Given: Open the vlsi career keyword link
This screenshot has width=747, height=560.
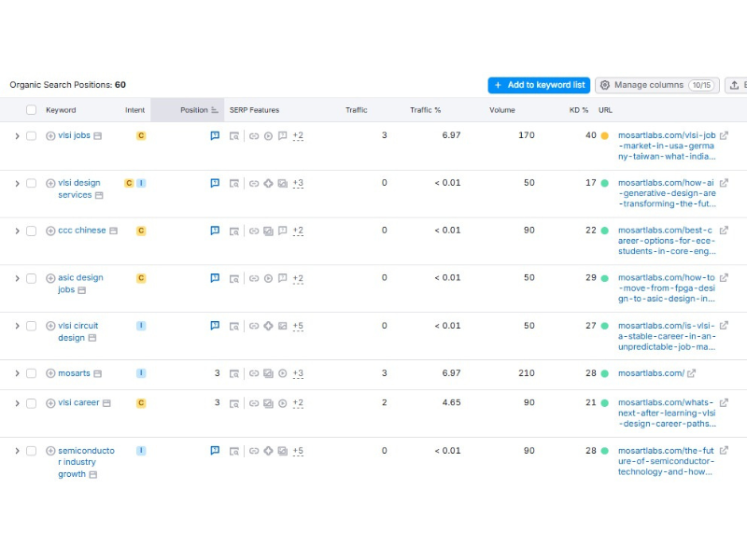Looking at the screenshot, I should 78,403.
